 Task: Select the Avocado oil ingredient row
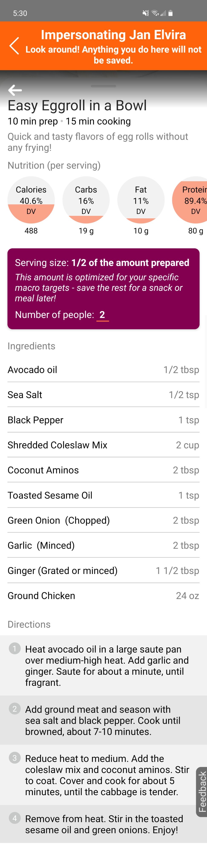[x=103, y=370]
